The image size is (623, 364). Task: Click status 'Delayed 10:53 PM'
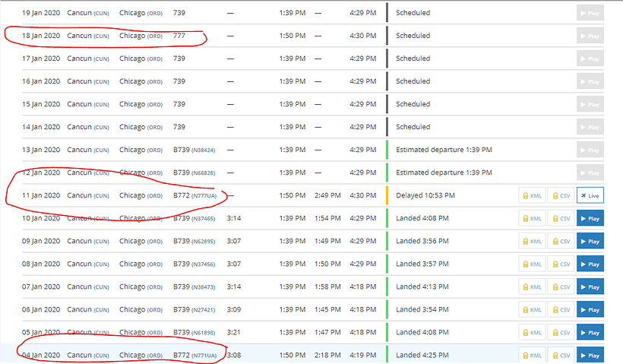click(425, 195)
